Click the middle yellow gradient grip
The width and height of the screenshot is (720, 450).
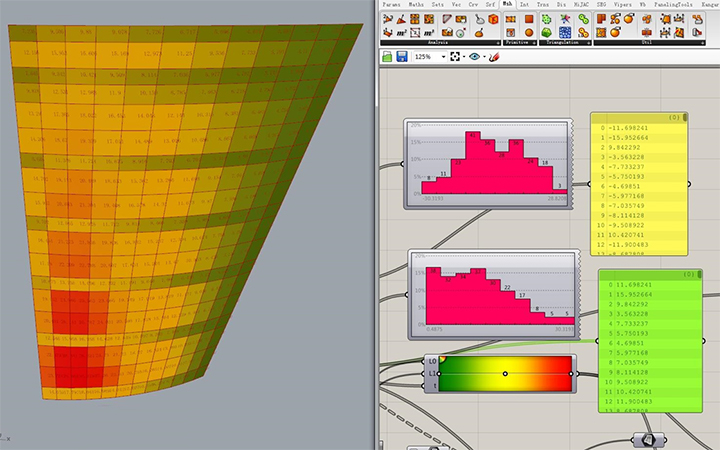pos(505,373)
